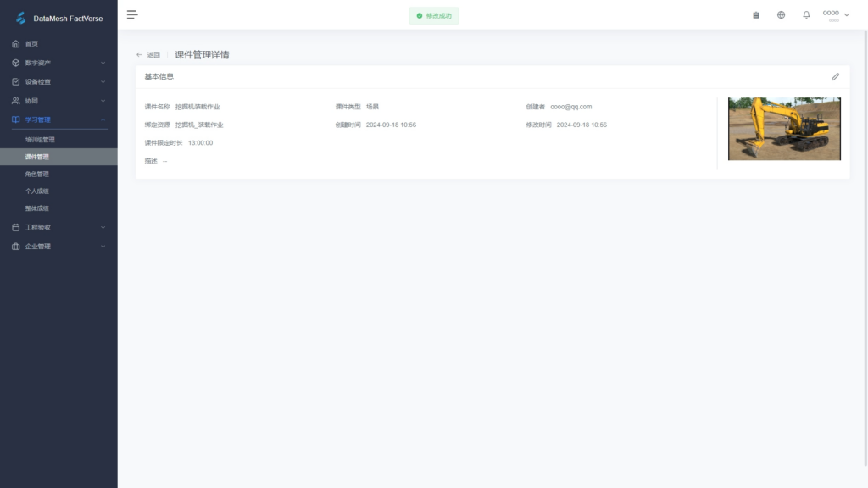Click the hamburger menu collapse icon

coord(132,14)
